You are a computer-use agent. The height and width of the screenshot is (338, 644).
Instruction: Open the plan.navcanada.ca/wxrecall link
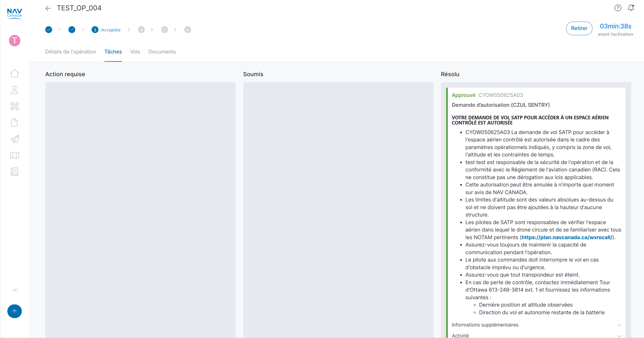(x=567, y=238)
